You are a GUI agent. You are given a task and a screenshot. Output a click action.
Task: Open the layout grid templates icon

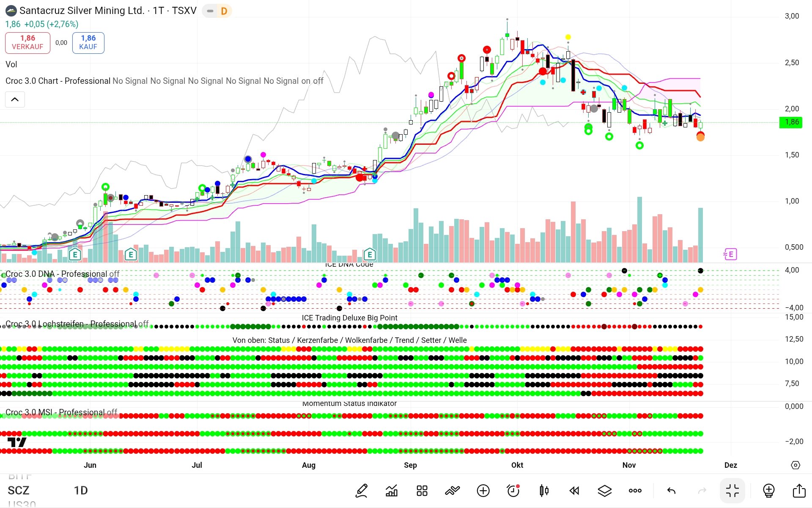coord(422,491)
